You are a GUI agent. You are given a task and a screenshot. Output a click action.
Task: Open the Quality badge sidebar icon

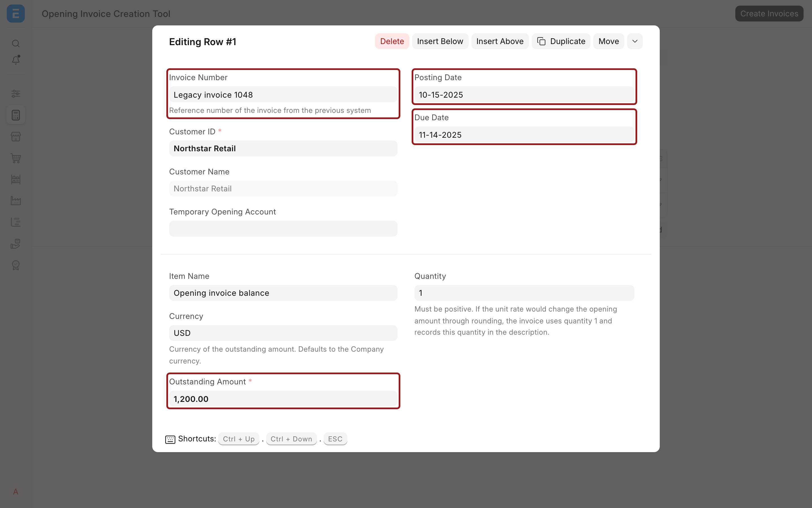click(x=16, y=265)
